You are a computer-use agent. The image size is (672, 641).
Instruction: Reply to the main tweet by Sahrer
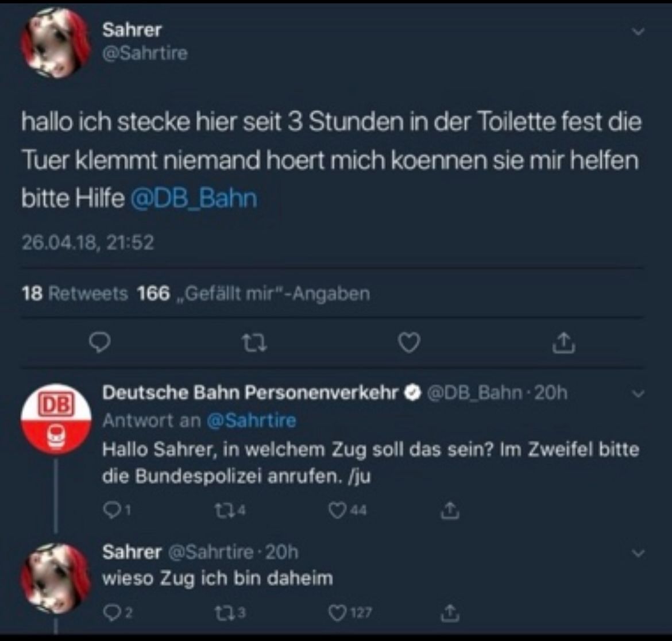click(101, 343)
